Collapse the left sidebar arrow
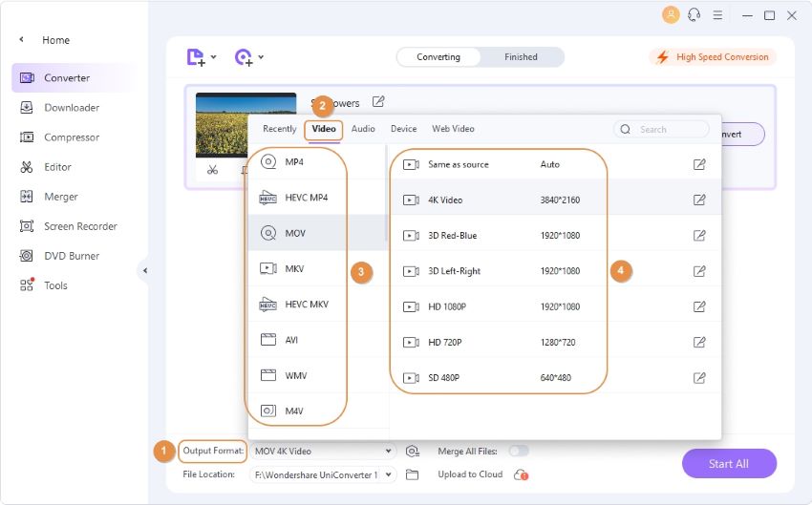 [144, 270]
